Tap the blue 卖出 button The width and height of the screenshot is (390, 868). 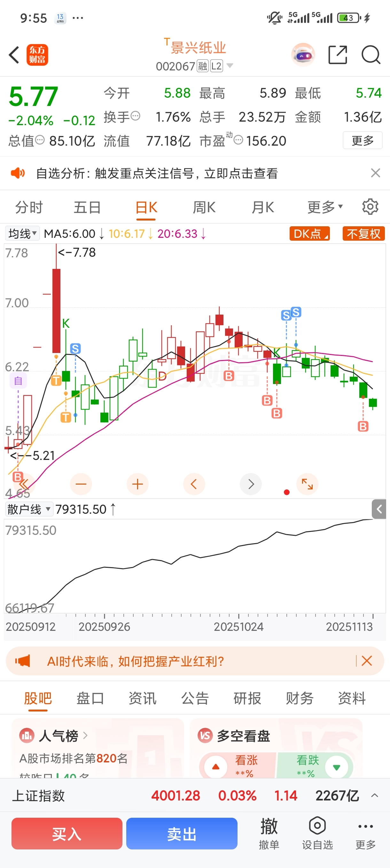182,833
